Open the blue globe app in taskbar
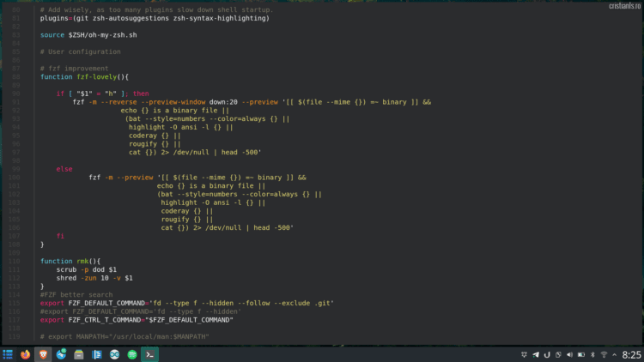Viewport: 644px width, 362px height. [61, 354]
